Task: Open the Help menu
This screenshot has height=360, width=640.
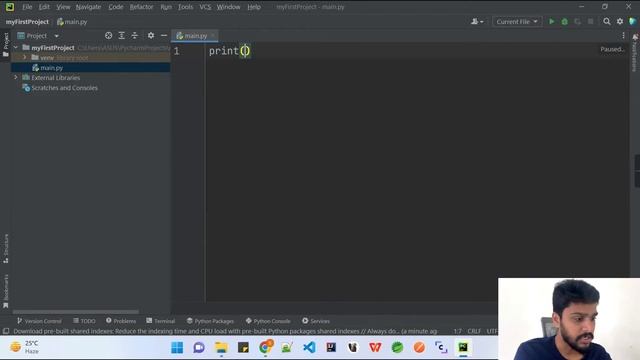Action: click(253, 7)
